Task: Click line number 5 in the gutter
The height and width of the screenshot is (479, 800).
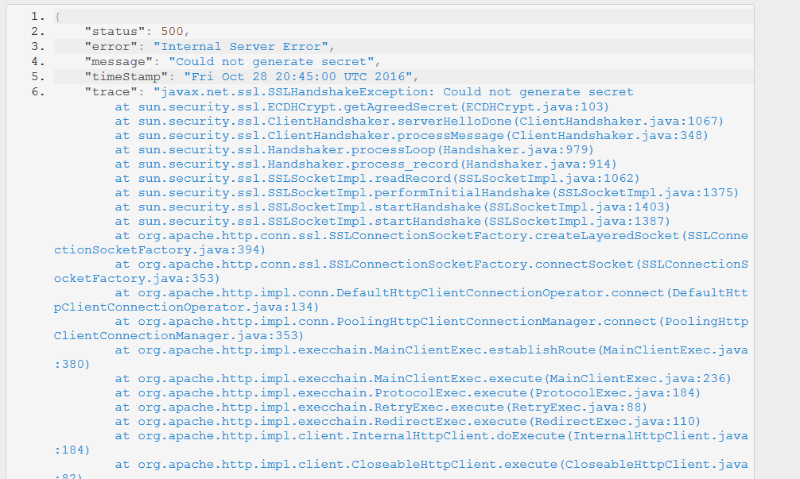Action: [38, 77]
